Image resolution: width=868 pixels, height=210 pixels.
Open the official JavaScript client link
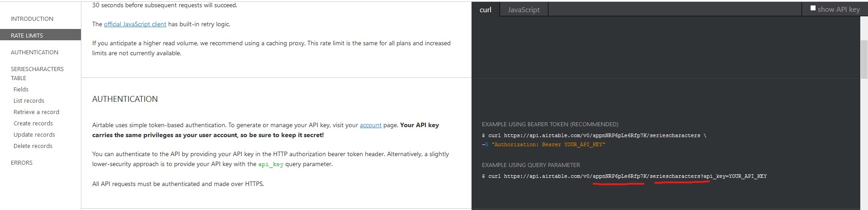coord(135,24)
